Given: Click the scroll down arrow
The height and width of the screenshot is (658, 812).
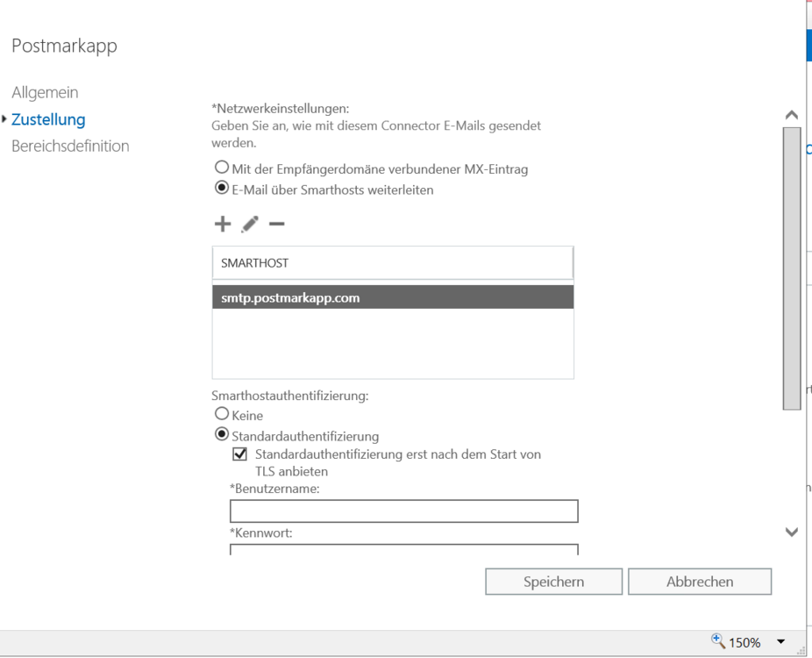Looking at the screenshot, I should coord(791,532).
